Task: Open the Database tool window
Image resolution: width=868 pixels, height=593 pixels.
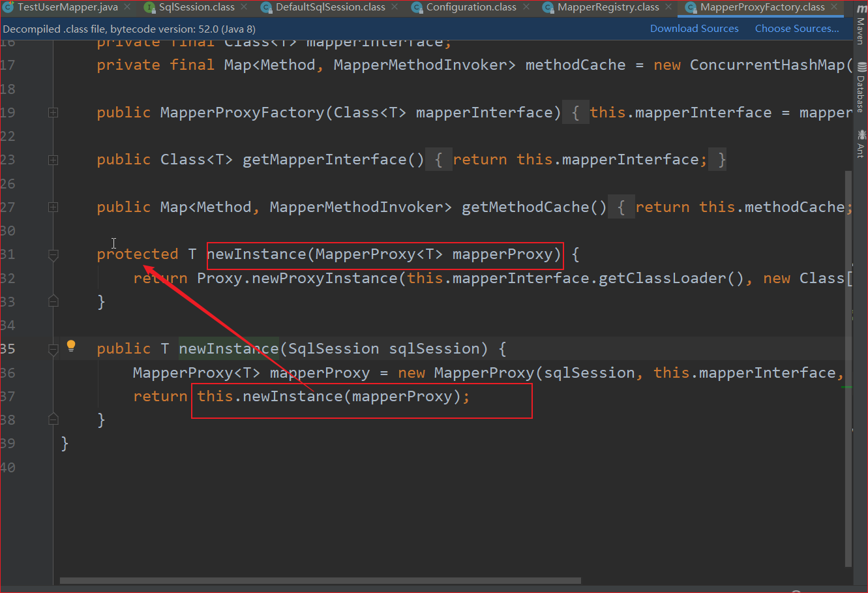Action: pyautogui.click(x=861, y=87)
